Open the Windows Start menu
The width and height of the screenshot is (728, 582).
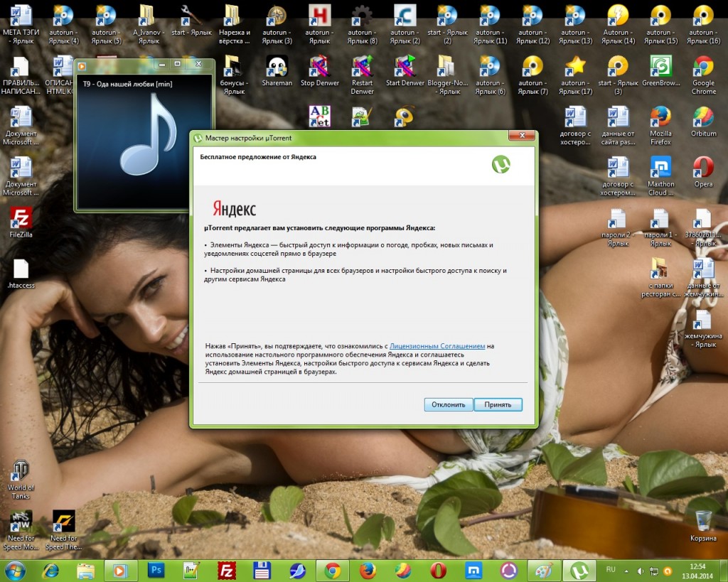[x=14, y=571]
